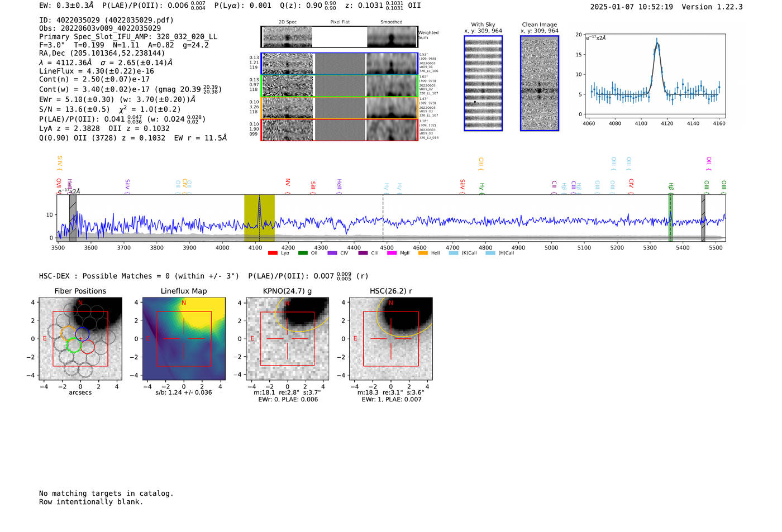Image resolution: width=782 pixels, height=532 pixels.
Task: Open the Weighted Sum 2D spectrum strip
Action: 340,37
